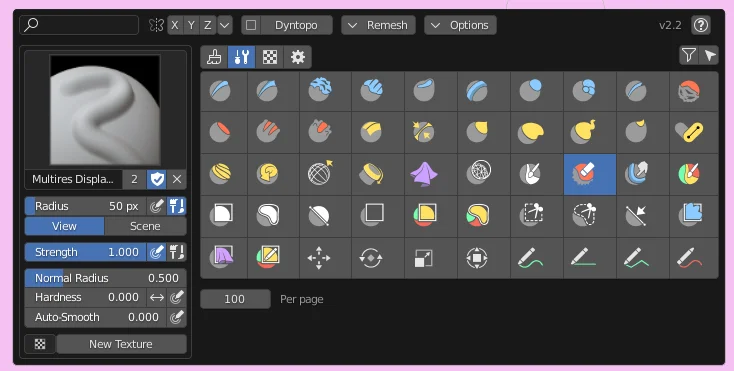This screenshot has height=371, width=734.
Task: Open the gear settings tab
Action: (x=298, y=57)
